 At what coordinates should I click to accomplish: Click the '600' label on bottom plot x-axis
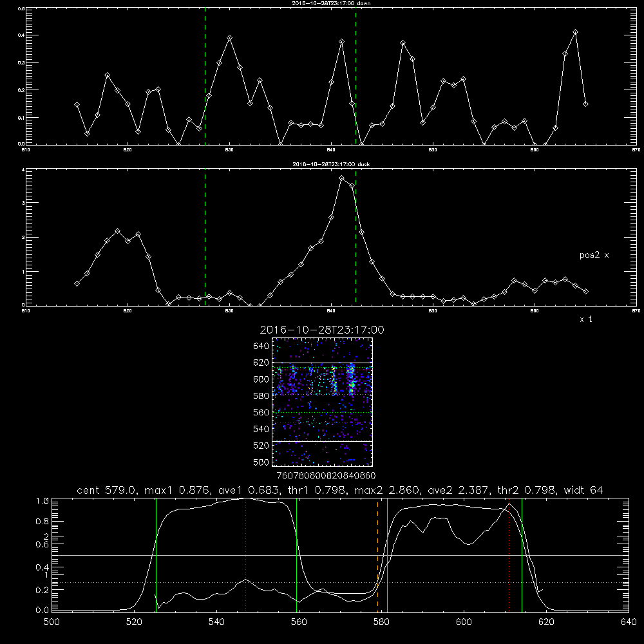[x=464, y=622]
